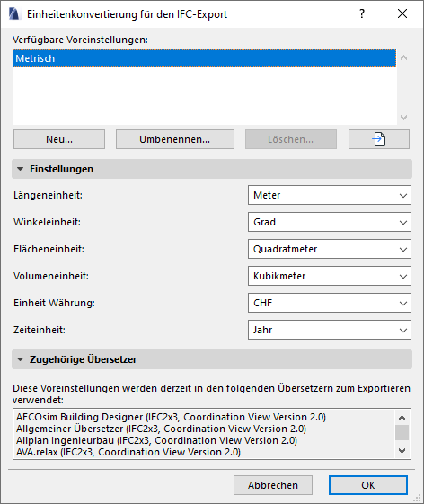This screenshot has height=504, width=424.
Task: Click the Neu... button
Action: 59,139
